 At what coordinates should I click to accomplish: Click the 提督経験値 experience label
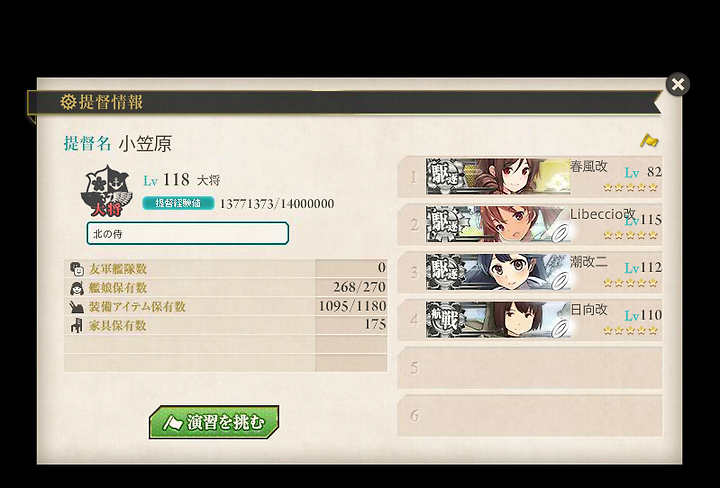(178, 203)
